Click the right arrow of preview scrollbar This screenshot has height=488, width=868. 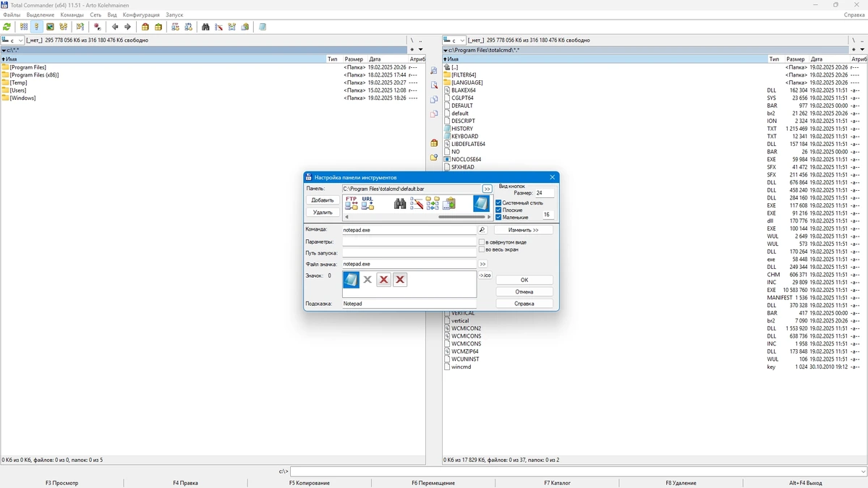[x=488, y=217]
